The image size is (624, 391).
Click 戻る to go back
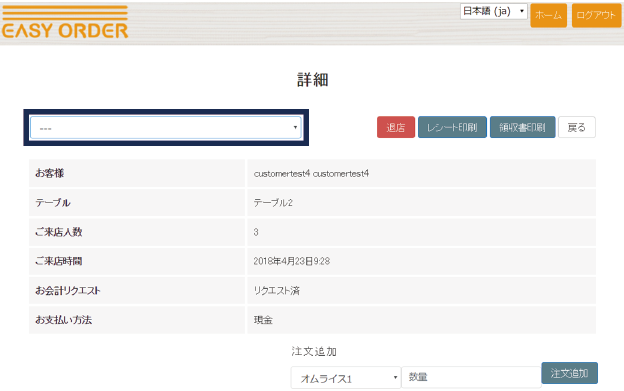point(577,127)
